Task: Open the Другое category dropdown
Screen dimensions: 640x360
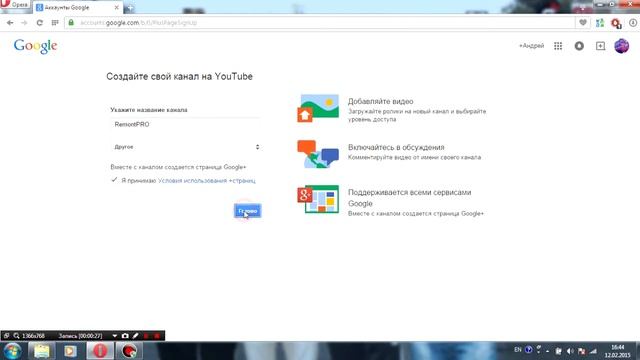Action: point(185,147)
